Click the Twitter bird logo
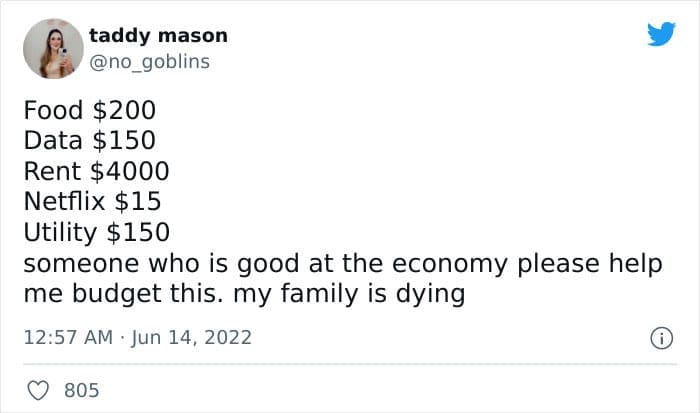700x413 pixels. pos(661,35)
